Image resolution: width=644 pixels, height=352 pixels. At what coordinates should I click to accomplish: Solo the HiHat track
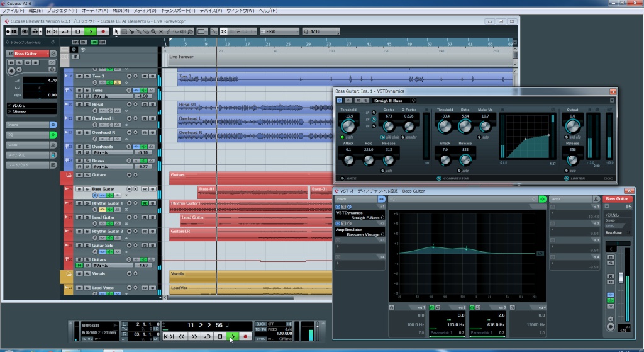[87, 105]
